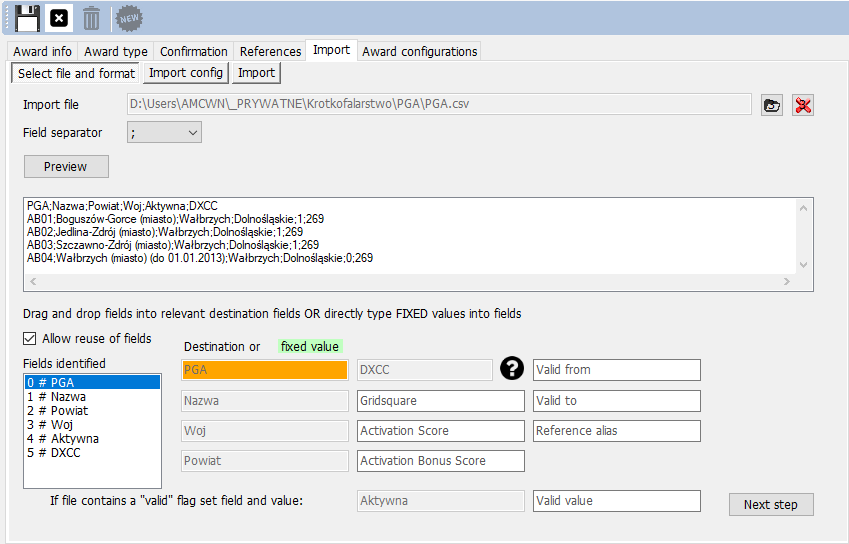Click the Valid to field
This screenshot has width=849, height=544.
pyautogui.click(x=617, y=401)
